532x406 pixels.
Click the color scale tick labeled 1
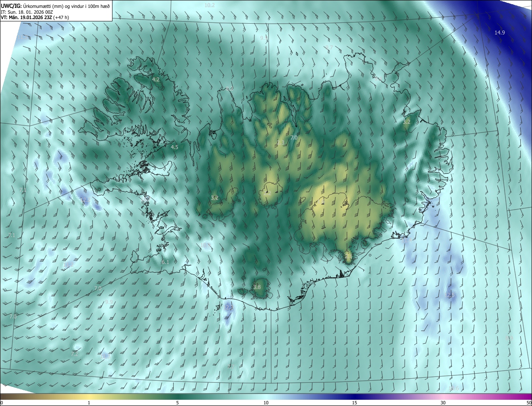pos(89,403)
